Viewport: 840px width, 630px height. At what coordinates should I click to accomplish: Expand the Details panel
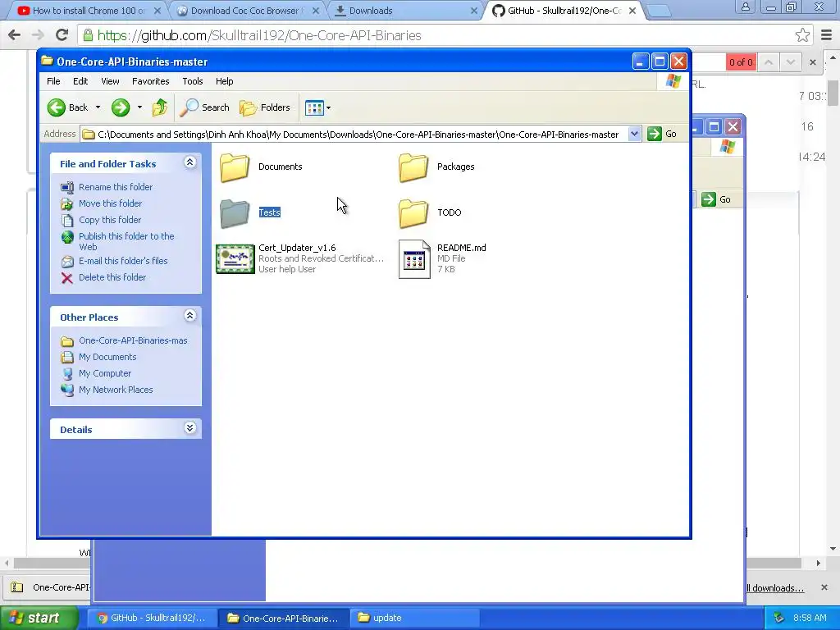189,428
